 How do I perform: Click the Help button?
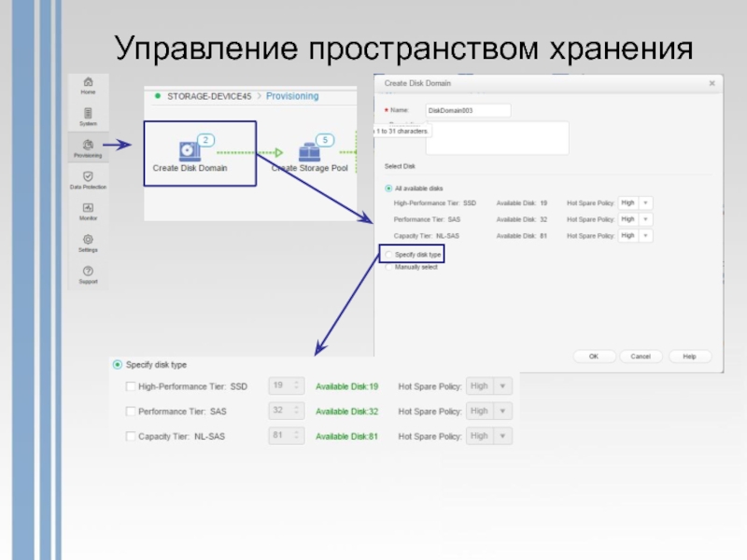pyautogui.click(x=690, y=357)
